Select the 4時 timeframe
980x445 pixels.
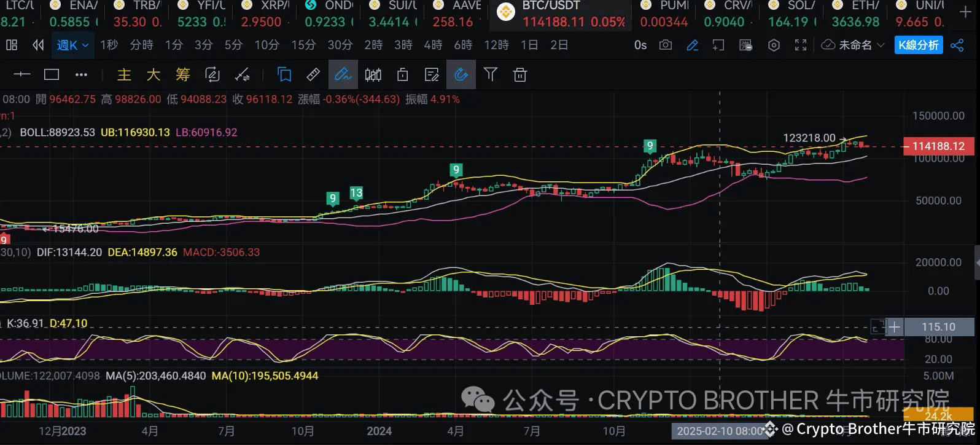434,45
